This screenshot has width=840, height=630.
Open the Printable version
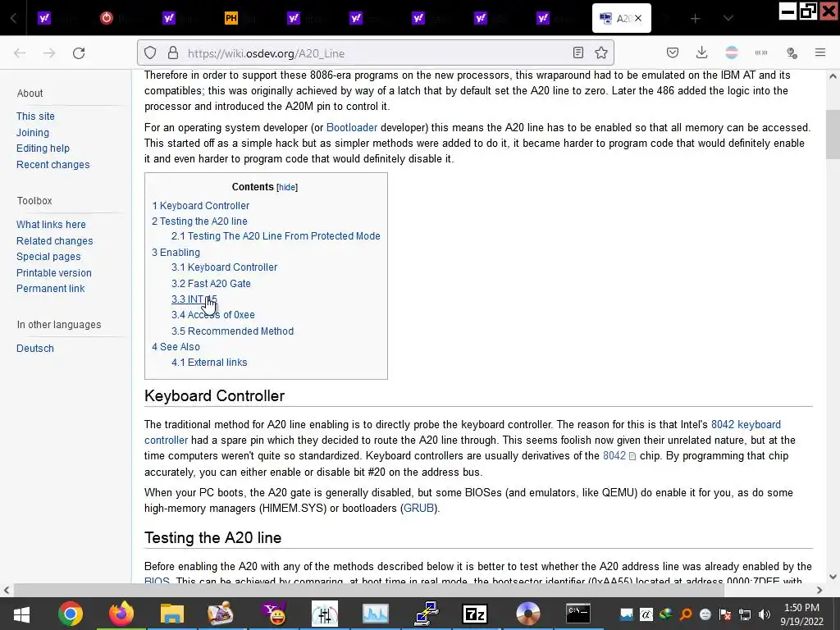pos(53,272)
